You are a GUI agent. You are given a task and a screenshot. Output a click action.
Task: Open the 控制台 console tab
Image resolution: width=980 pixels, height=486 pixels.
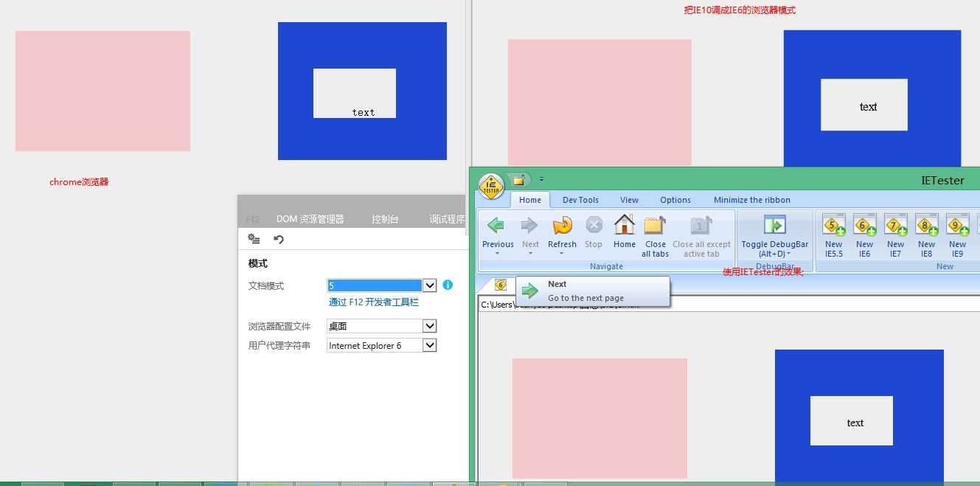point(385,219)
